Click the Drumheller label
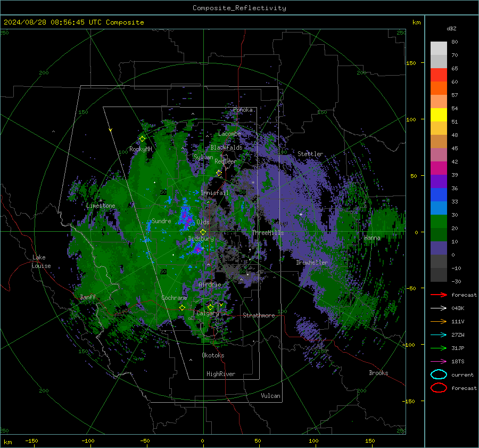 point(312,263)
